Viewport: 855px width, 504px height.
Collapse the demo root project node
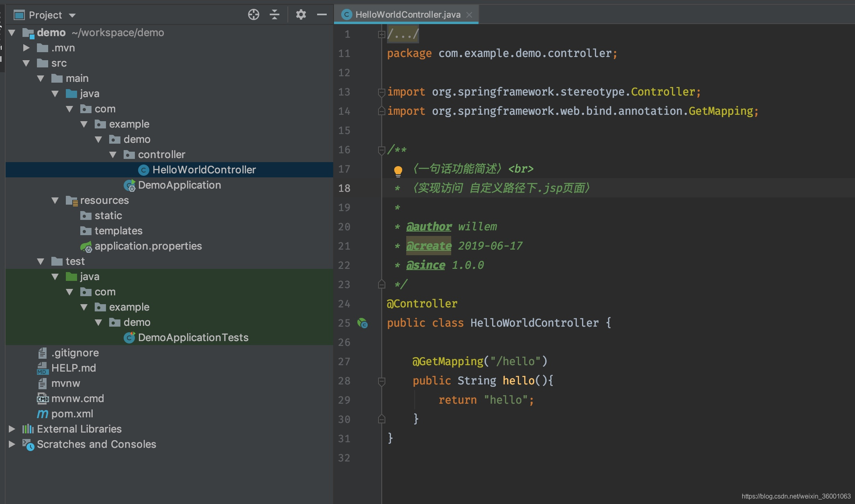pos(12,33)
